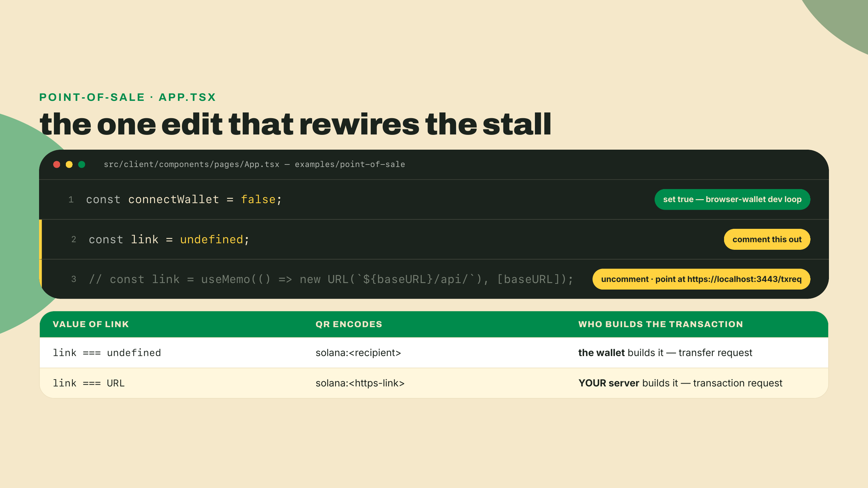Click the heading 'the one edit that rewires the stall'

pos(295,124)
